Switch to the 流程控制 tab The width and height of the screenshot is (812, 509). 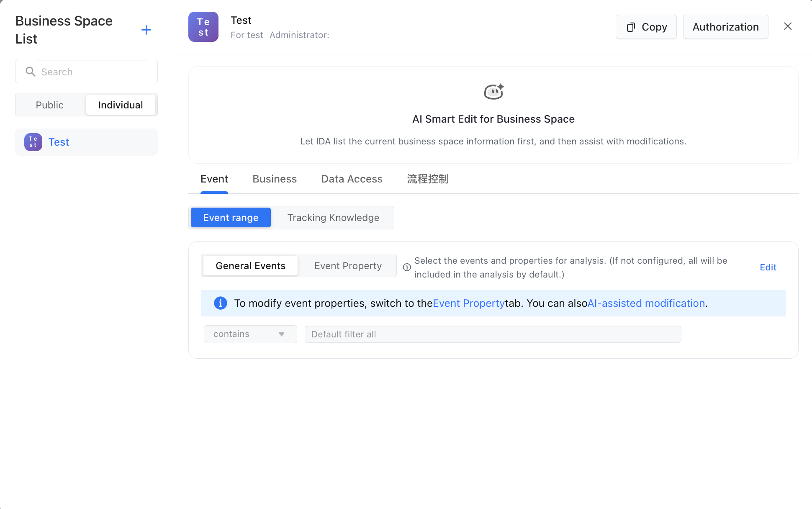tap(428, 179)
